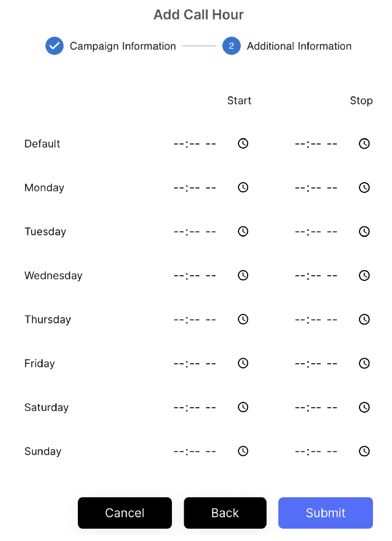Click the Sunday stop time clock icon
The height and width of the screenshot is (541, 392).
[364, 451]
